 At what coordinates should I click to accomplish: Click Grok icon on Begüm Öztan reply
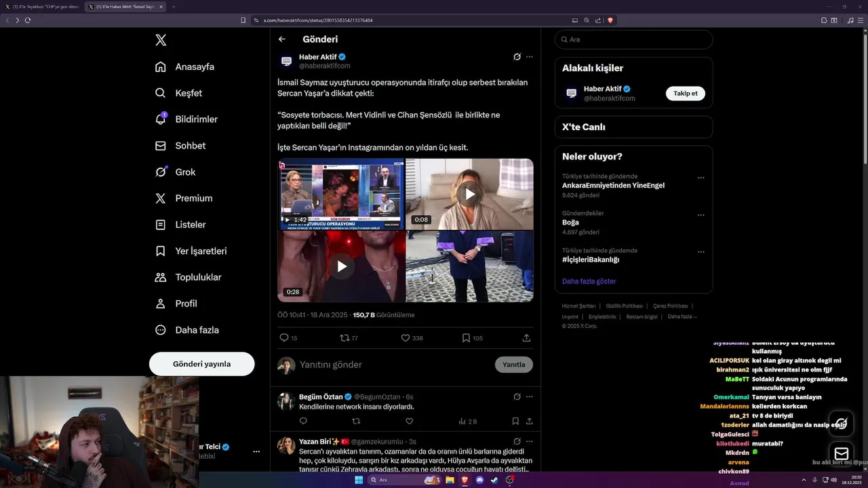coord(517,396)
